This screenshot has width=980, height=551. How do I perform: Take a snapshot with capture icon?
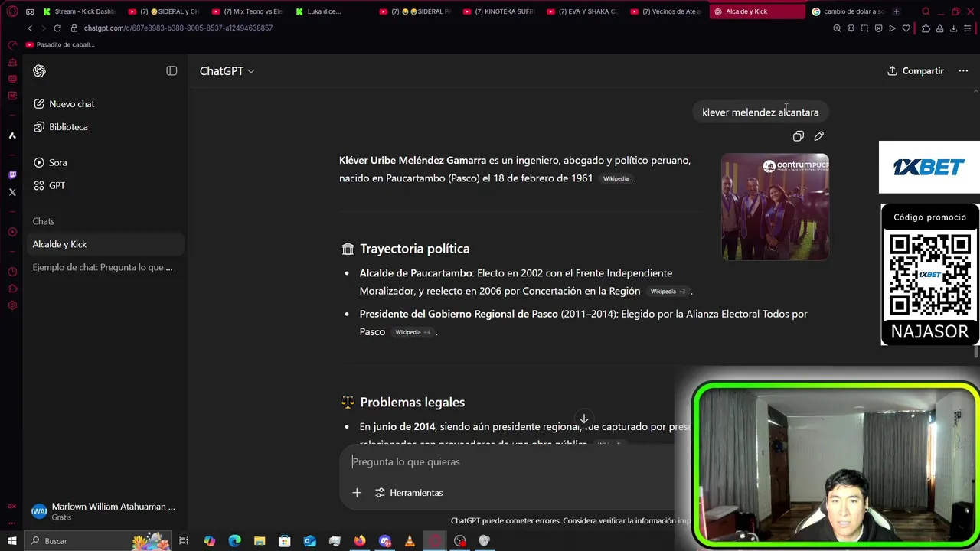(864, 28)
